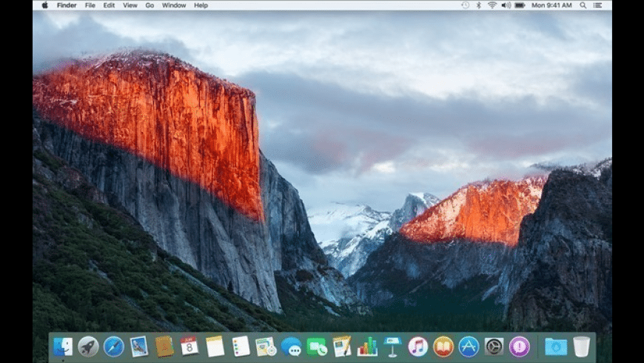This screenshot has height=363, width=644.
Task: Open the Wi-Fi status menu
Action: (492, 5)
